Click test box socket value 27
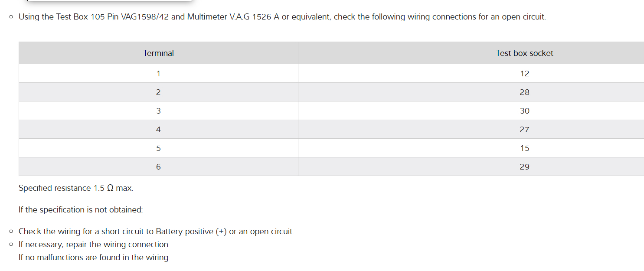Image resolution: width=644 pixels, height=271 pixels. [524, 130]
